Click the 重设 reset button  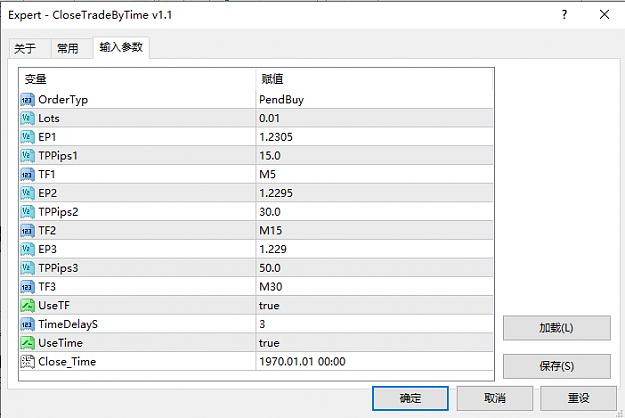click(x=578, y=398)
